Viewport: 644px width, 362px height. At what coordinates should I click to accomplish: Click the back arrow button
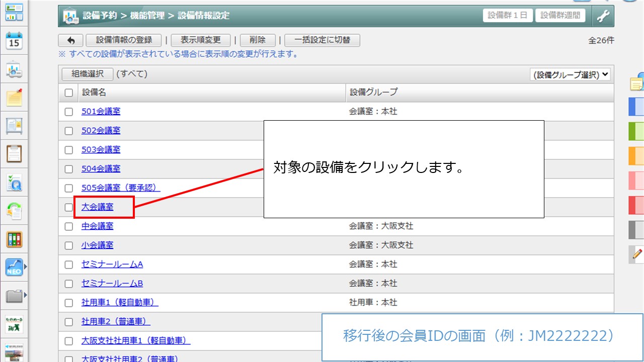coord(71,40)
